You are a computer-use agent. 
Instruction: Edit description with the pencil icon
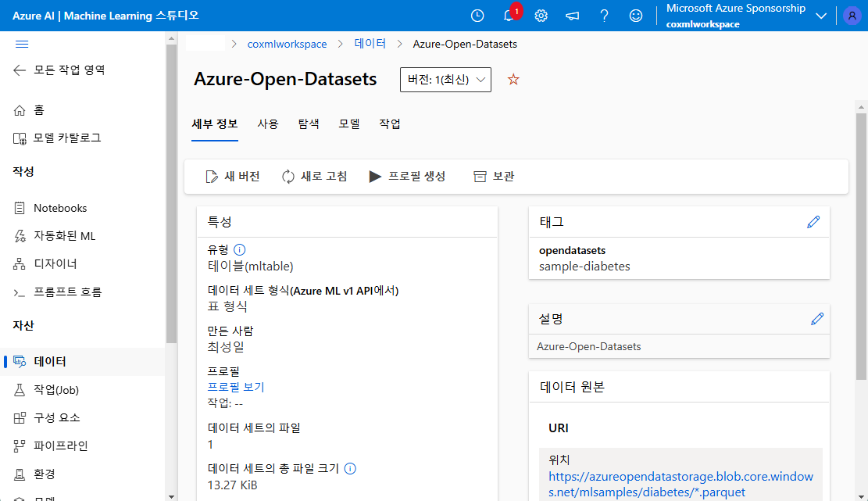pos(817,319)
